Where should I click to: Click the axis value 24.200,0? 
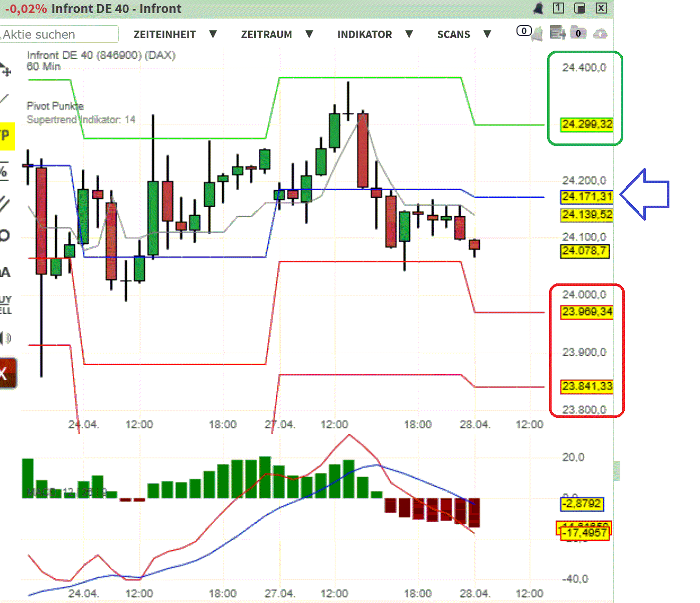584,181
